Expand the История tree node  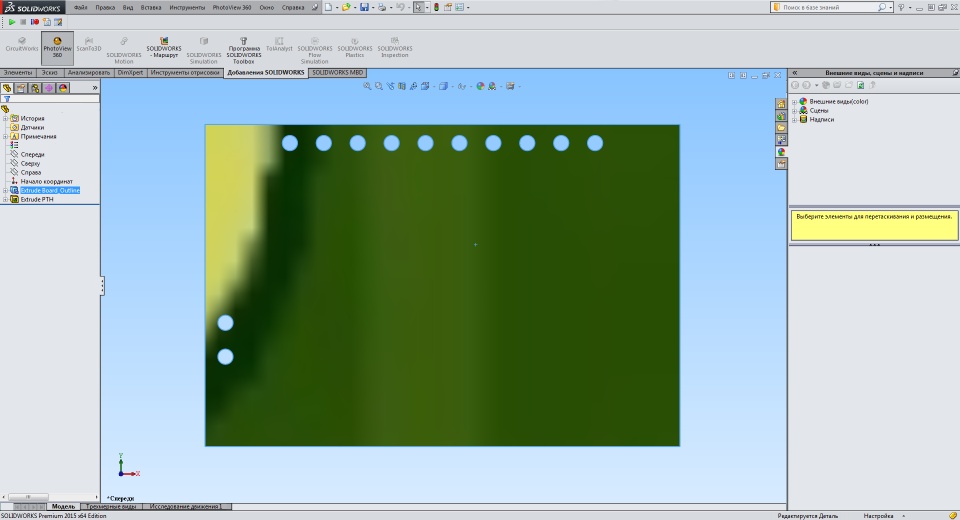coord(6,118)
